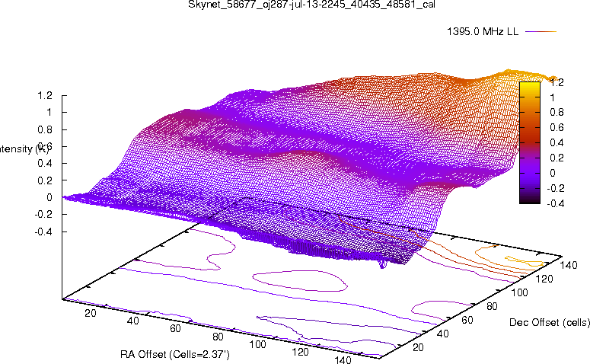Click the intensity axis tick label 1

tap(49, 113)
